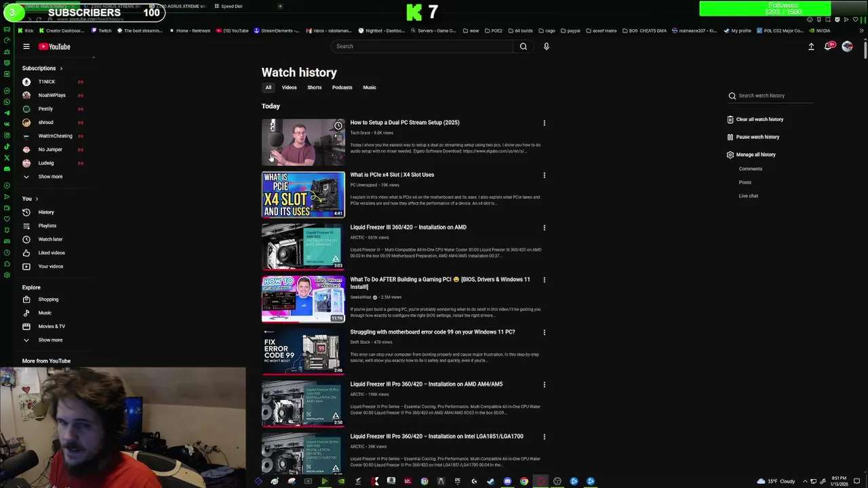
Task: Open More actions menu for Dual PC Stream Setup video
Action: (544, 123)
